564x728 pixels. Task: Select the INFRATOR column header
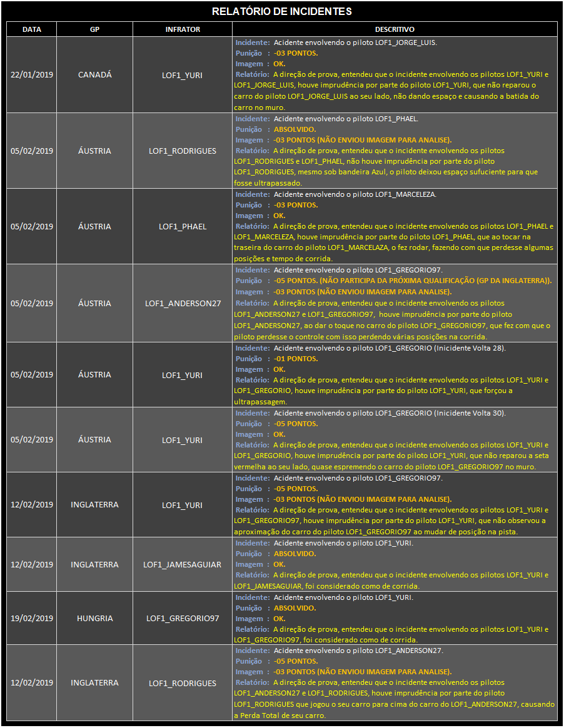coord(183,29)
